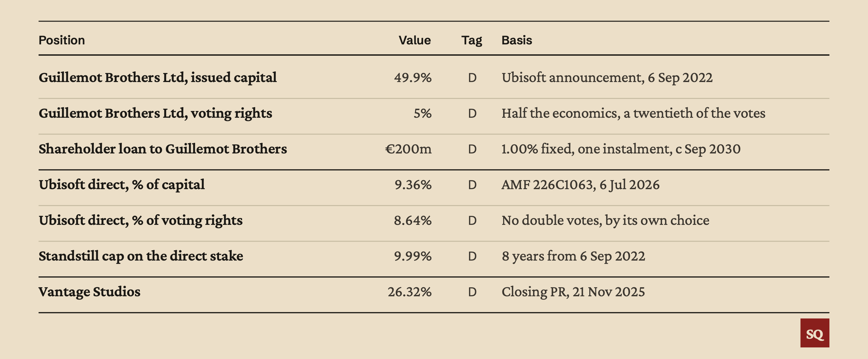Click Closing PR, 21 Nov 2025 text
This screenshot has height=359, width=868.
[x=573, y=292]
